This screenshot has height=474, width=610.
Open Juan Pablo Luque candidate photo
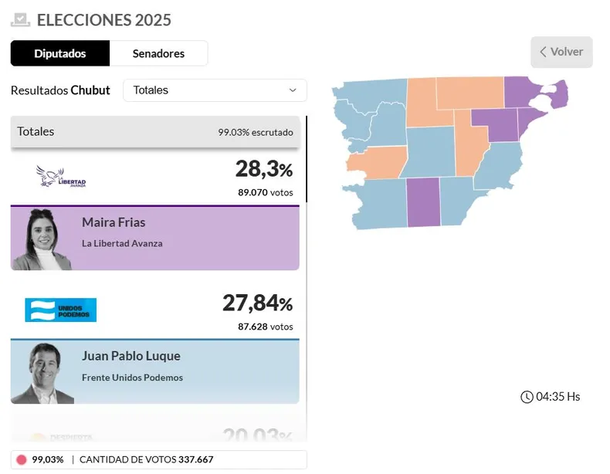41,372
